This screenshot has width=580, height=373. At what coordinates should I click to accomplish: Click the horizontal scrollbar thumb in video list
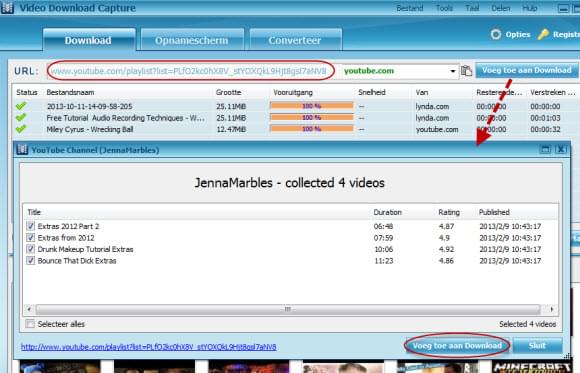tap(288, 309)
